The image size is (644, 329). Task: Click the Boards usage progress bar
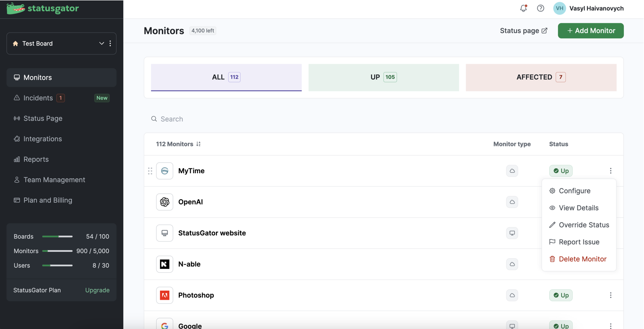tap(57, 236)
